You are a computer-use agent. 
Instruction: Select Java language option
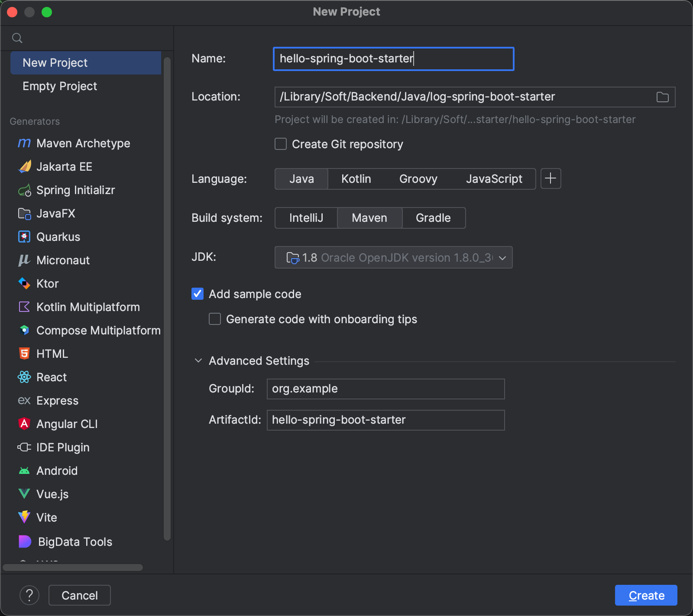[x=301, y=179]
